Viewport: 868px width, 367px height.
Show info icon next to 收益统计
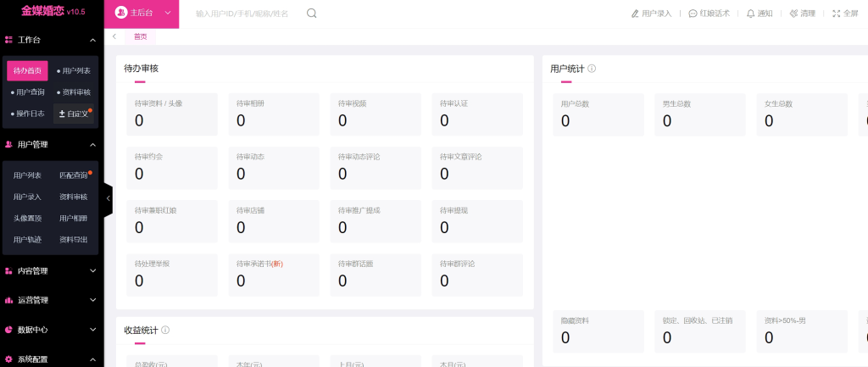[x=165, y=330]
